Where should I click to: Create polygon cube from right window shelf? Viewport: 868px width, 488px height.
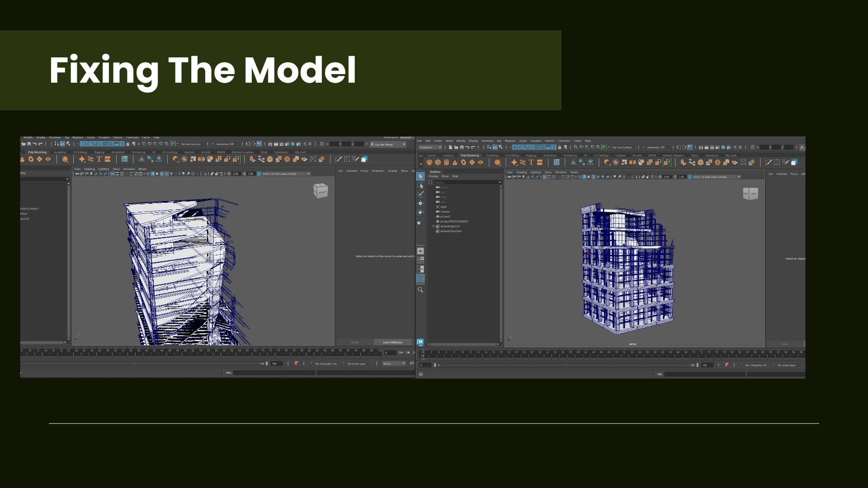pos(438,162)
